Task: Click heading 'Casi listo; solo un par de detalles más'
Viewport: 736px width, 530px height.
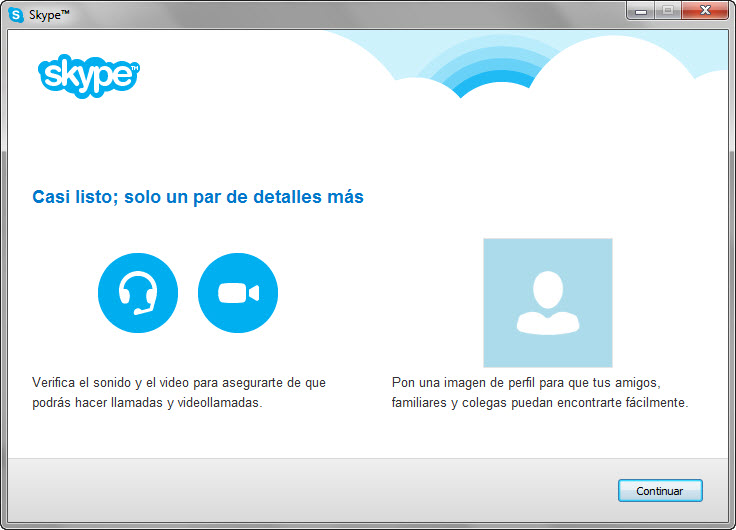Action: 198,197
